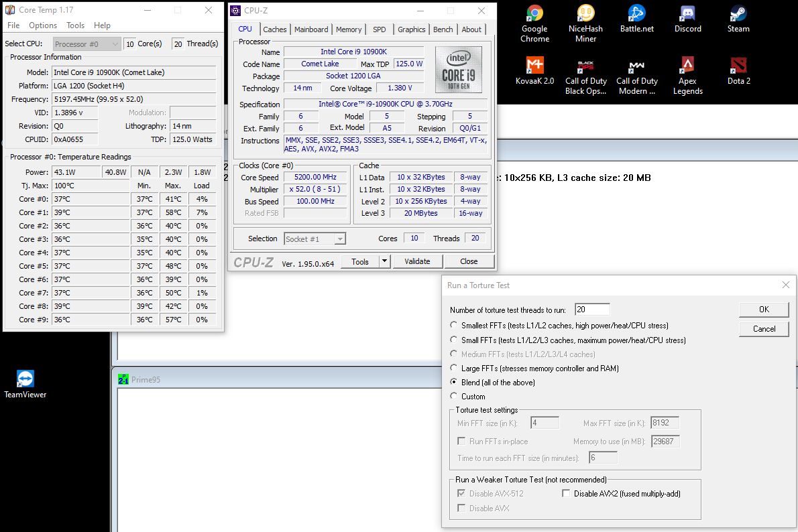Screen dimensions: 798x532
Task: Switch to About tab in CPU-Z
Action: pos(471,29)
